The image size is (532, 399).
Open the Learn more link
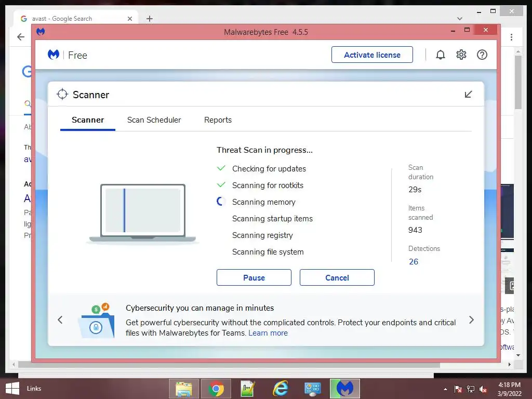(x=268, y=333)
